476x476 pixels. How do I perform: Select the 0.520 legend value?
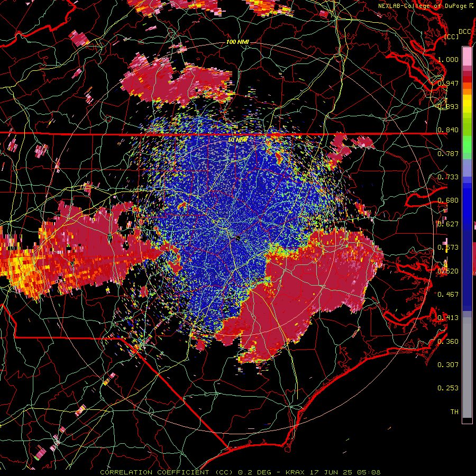point(448,271)
